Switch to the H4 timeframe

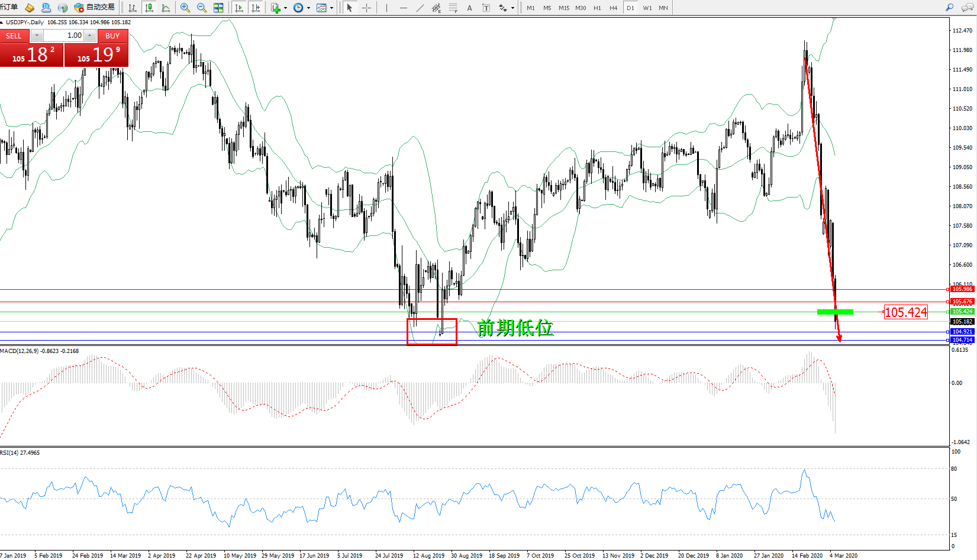tap(613, 8)
